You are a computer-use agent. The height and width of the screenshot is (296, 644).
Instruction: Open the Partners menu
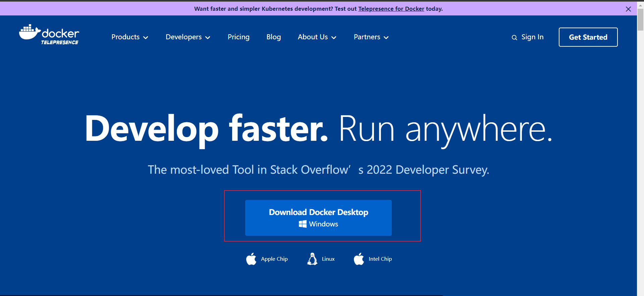pyautogui.click(x=371, y=37)
